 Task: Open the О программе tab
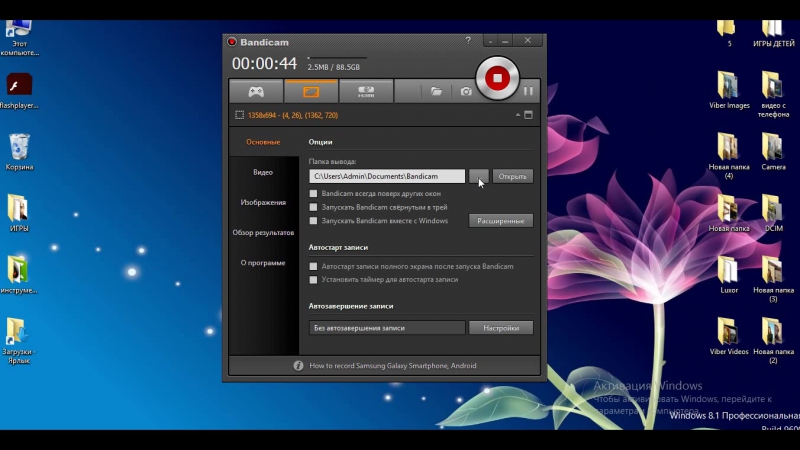click(x=263, y=263)
